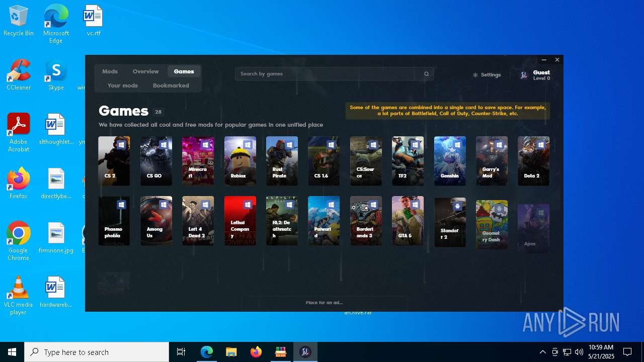This screenshot has height=362, width=644.
Task: Launch Skype from the desktop
Action: [56, 75]
